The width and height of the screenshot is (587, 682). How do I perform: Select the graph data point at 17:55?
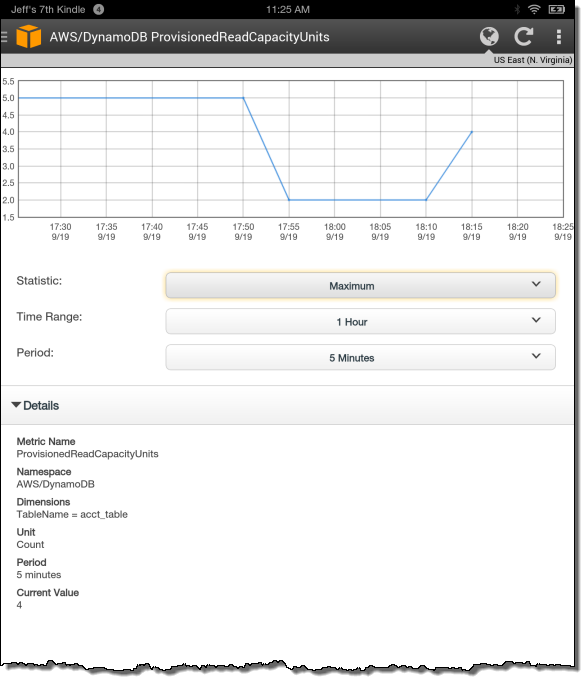(289, 200)
